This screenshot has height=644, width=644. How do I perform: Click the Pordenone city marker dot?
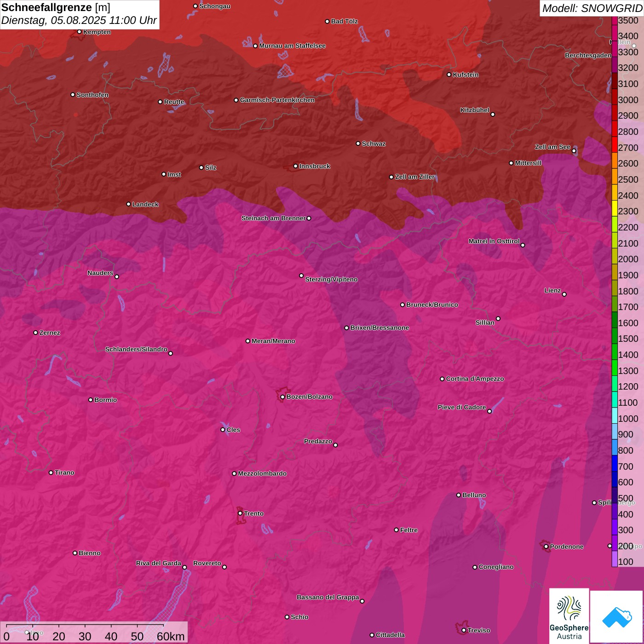tap(546, 546)
